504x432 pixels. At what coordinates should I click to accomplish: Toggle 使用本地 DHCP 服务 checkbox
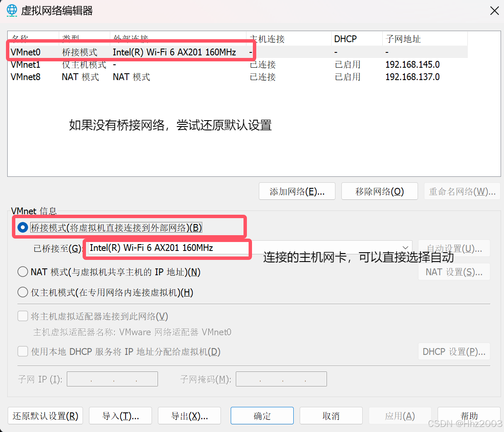pyautogui.click(x=23, y=351)
